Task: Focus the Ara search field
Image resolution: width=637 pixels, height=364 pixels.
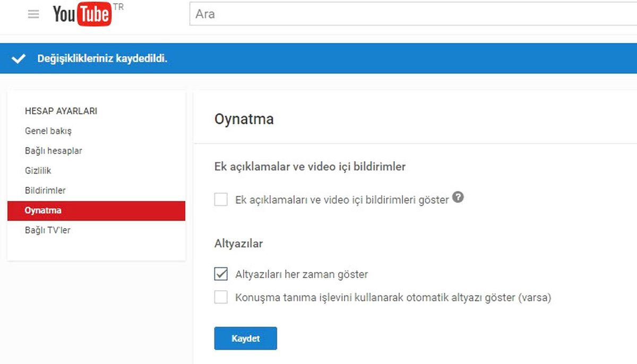Action: point(413,14)
